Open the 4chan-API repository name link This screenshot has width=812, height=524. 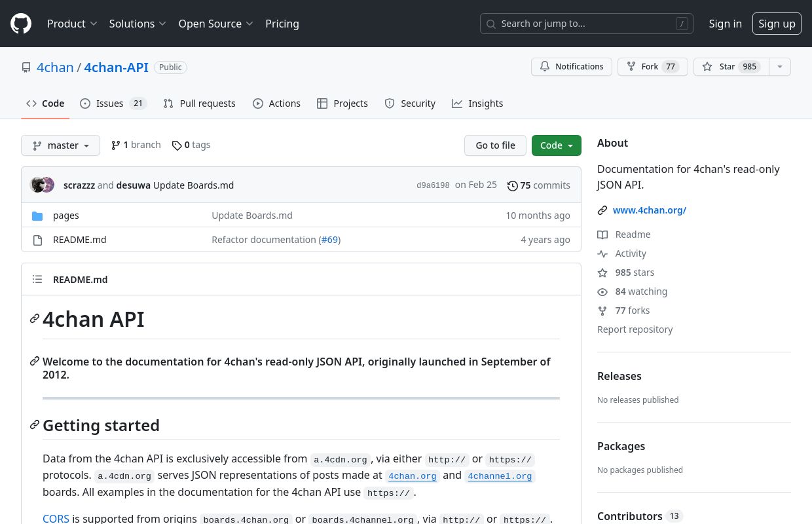coord(117,67)
